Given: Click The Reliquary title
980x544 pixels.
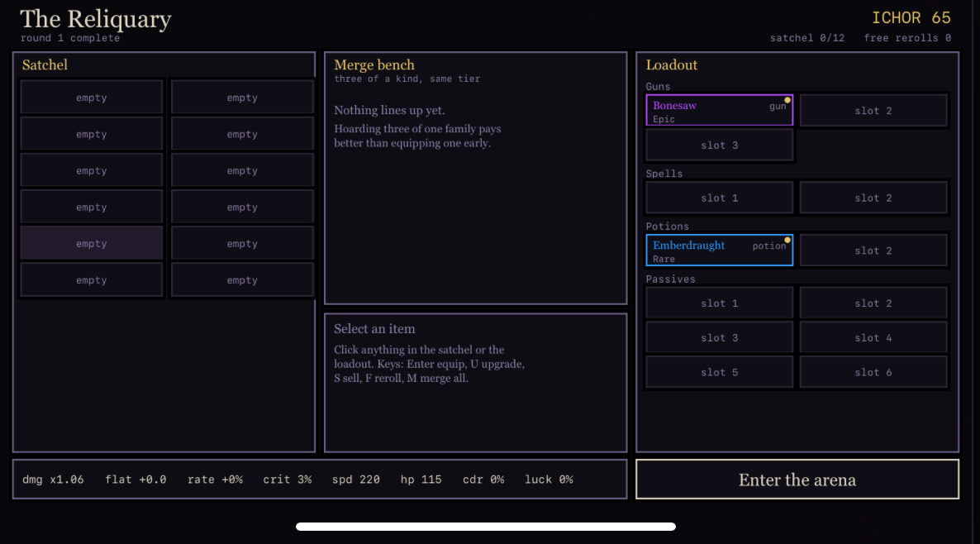Looking at the screenshot, I should pos(96,19).
